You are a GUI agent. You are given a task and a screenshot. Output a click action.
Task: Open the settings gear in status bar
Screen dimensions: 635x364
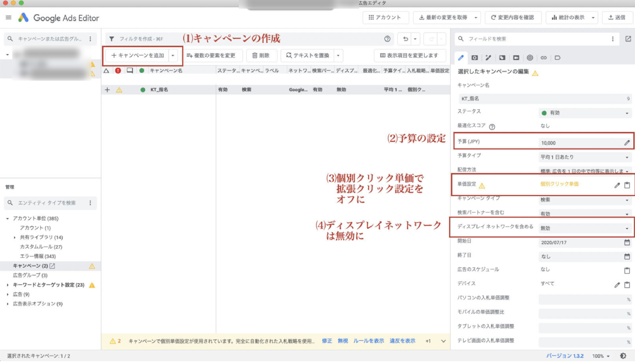[x=623, y=356]
